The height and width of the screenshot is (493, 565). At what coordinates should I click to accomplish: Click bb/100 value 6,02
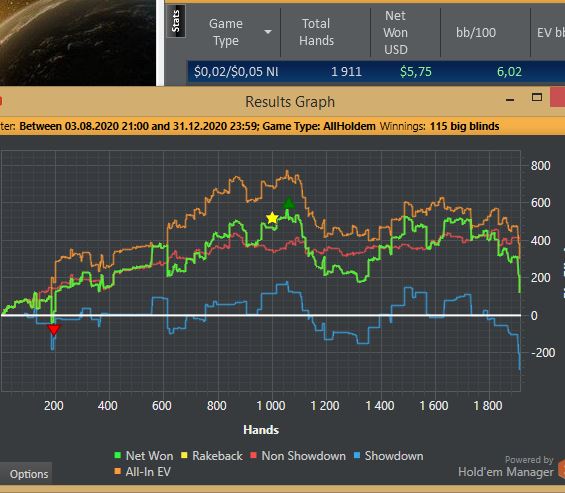pos(509,72)
